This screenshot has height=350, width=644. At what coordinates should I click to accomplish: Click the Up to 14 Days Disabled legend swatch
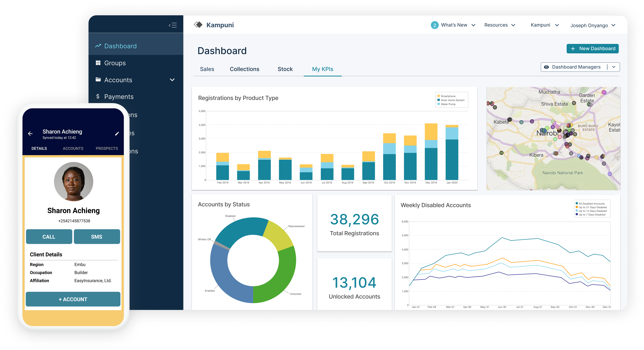[x=577, y=211]
